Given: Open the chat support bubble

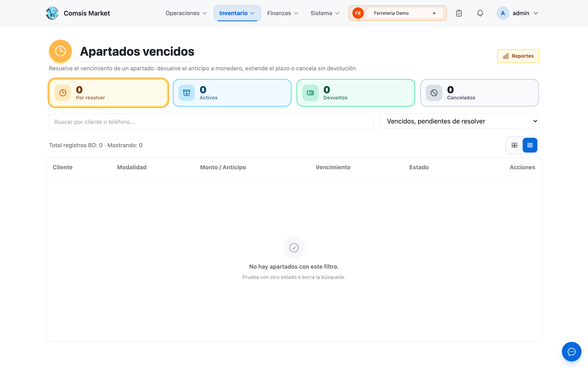Looking at the screenshot, I should [571, 351].
